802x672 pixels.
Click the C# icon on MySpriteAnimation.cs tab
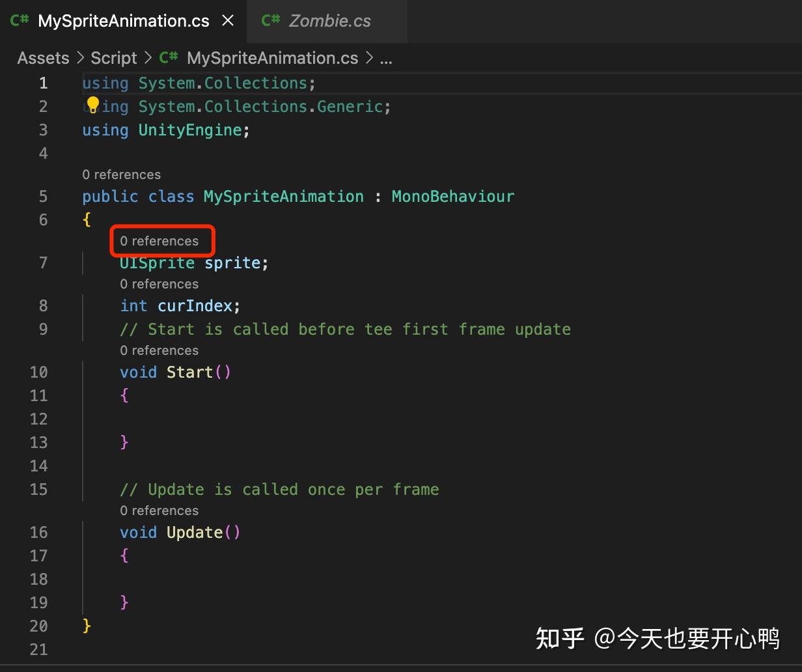[20, 20]
